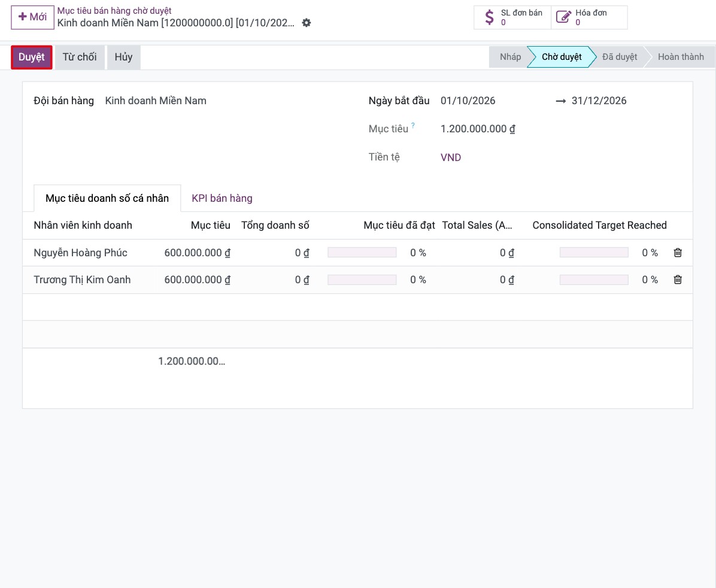
Task: Delete the Nguyễn Hoàng Phúc target row
Action: click(x=678, y=253)
